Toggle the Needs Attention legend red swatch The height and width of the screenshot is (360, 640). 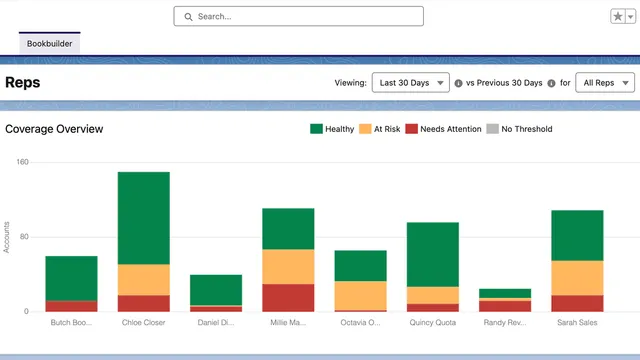coord(411,129)
